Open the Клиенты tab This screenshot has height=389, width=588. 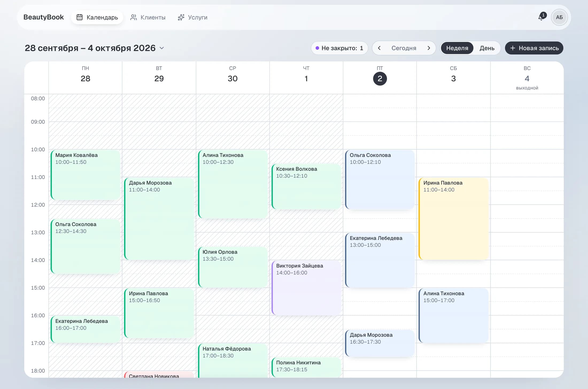148,17
